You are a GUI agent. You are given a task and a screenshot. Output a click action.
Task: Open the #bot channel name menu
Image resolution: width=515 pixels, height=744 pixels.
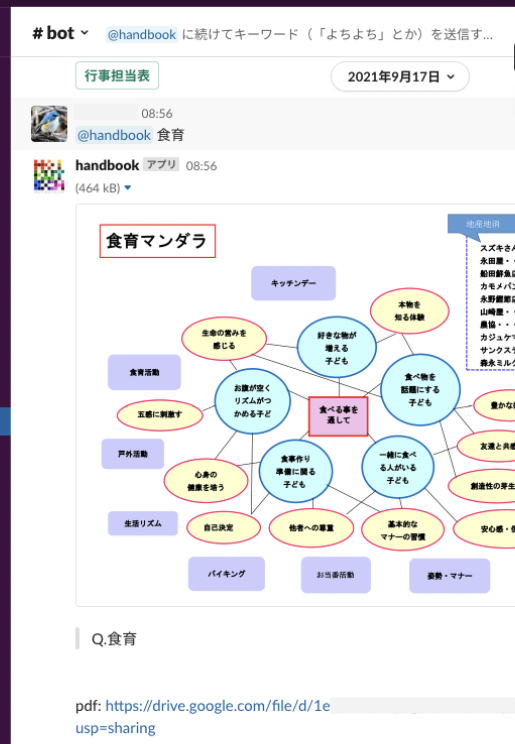coord(60,33)
